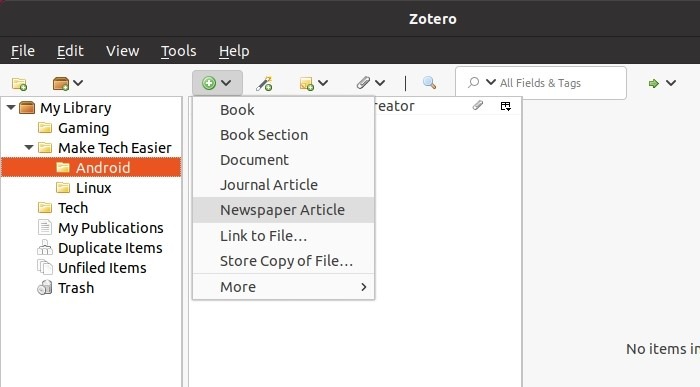
Task: Click the Trash can icon
Action: (45, 288)
